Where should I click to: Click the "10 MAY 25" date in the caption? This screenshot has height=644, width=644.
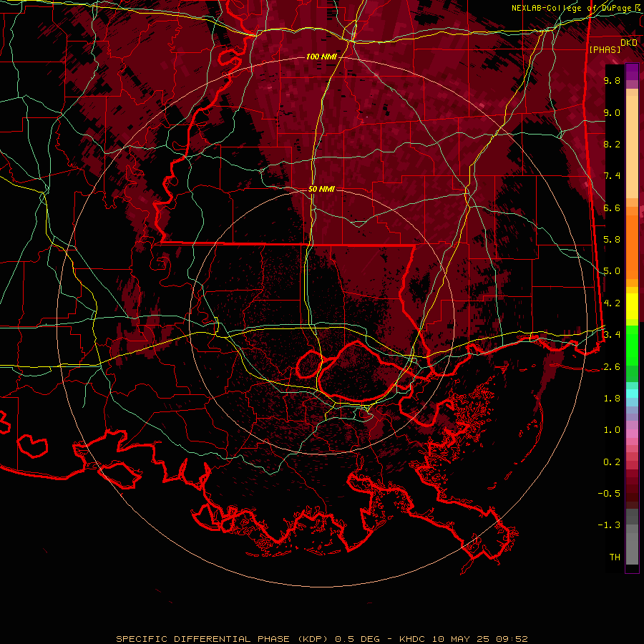(x=460, y=639)
